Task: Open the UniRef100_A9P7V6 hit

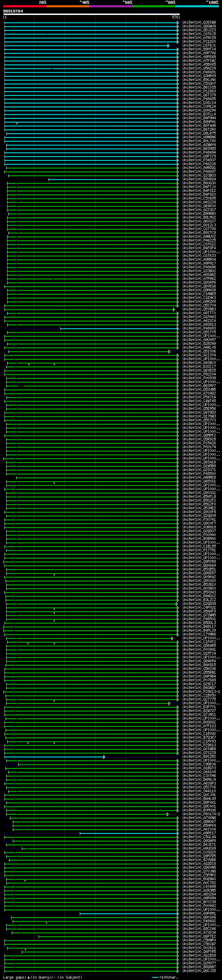Action: (x=199, y=53)
